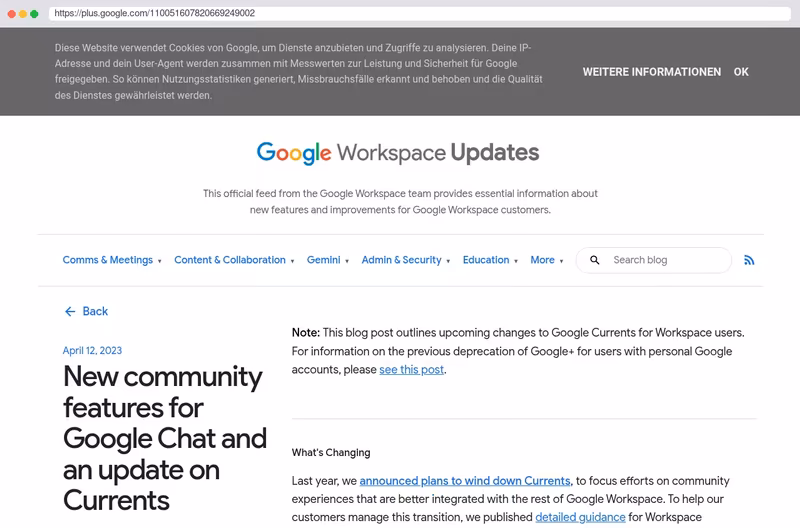
Task: Click the Back arrow icon
Action: pos(70,311)
